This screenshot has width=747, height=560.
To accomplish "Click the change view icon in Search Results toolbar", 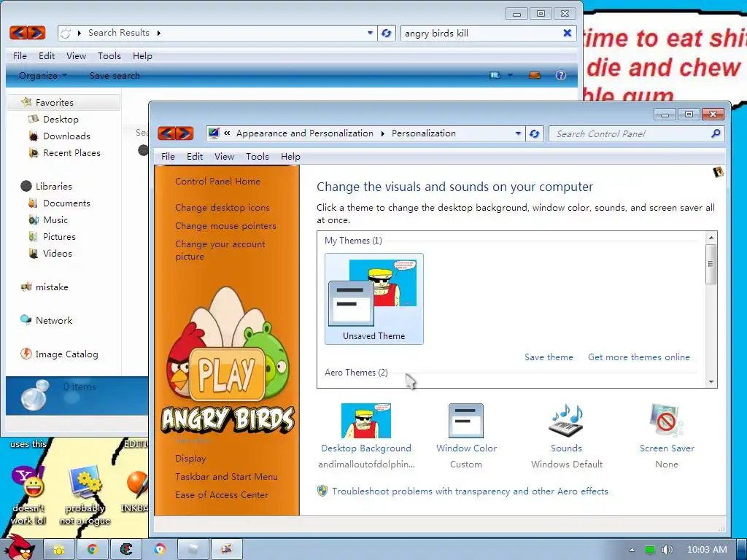I will click(x=495, y=75).
